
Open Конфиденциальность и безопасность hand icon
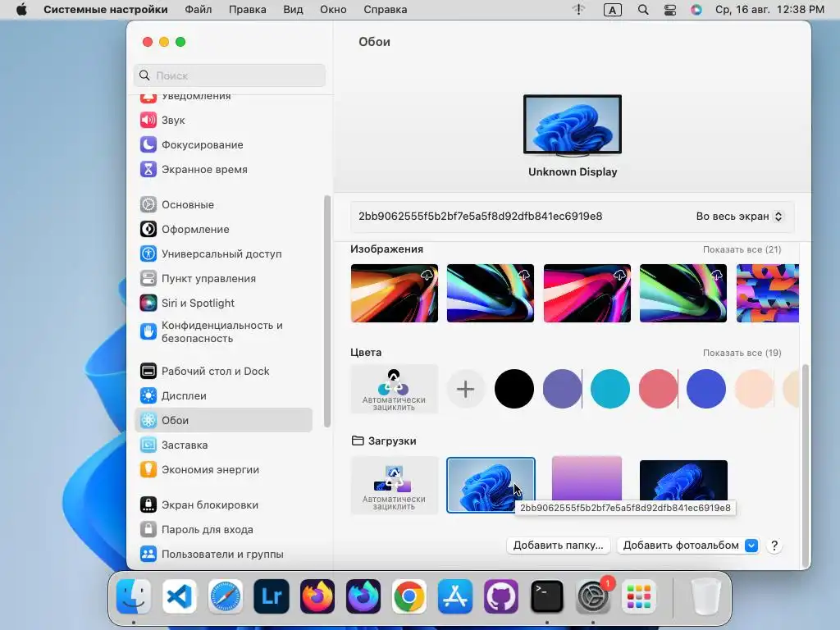coord(148,331)
